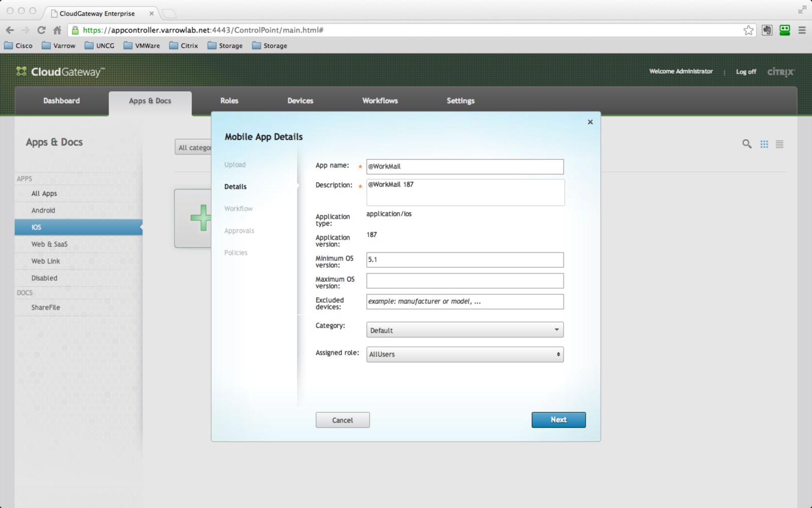Go to the Devices tab
Viewport: 812px width, 508px height.
pyautogui.click(x=300, y=101)
